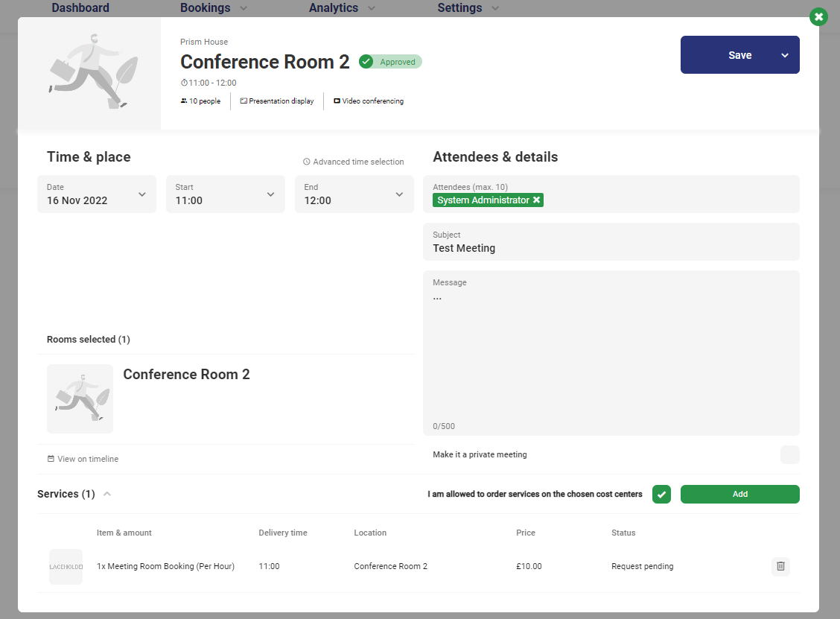Click the Presentation display feature icon
The height and width of the screenshot is (619, 840).
pos(244,101)
